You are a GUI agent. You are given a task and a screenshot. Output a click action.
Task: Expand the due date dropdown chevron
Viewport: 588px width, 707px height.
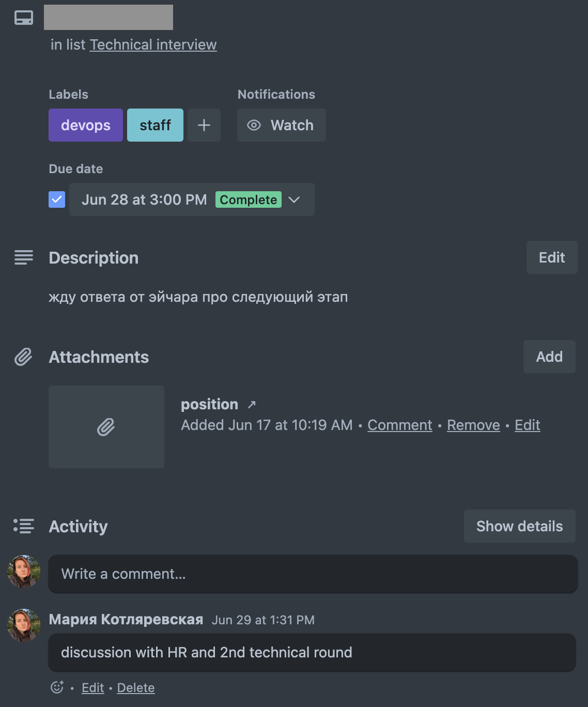click(294, 200)
